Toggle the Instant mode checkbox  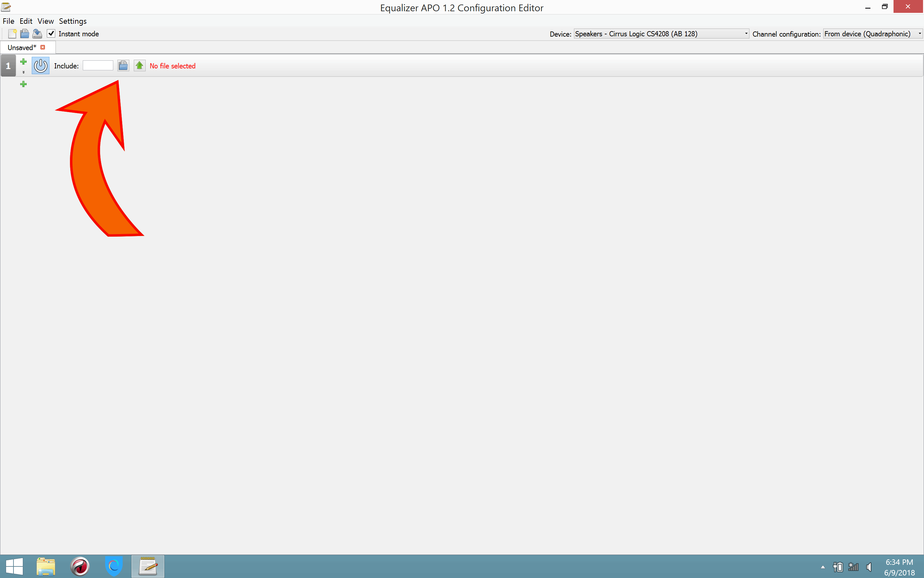51,34
